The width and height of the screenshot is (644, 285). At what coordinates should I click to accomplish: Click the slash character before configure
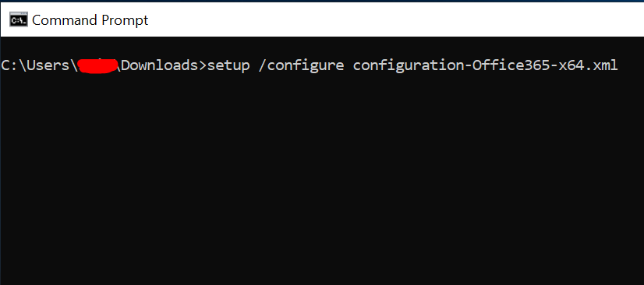tap(263, 66)
